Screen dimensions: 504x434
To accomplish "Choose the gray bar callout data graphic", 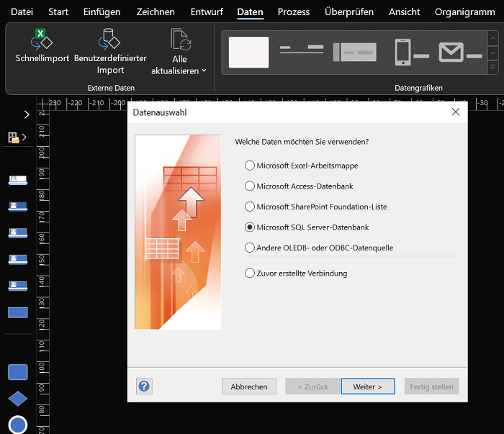I will (354, 52).
